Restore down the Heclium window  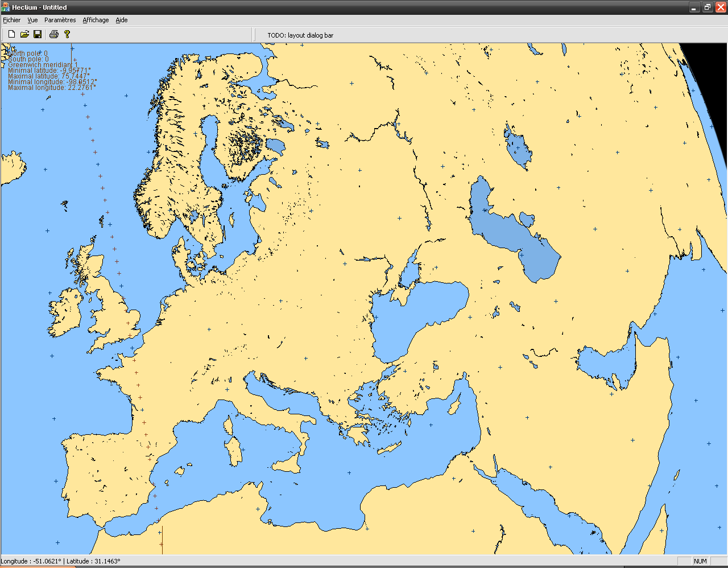707,7
